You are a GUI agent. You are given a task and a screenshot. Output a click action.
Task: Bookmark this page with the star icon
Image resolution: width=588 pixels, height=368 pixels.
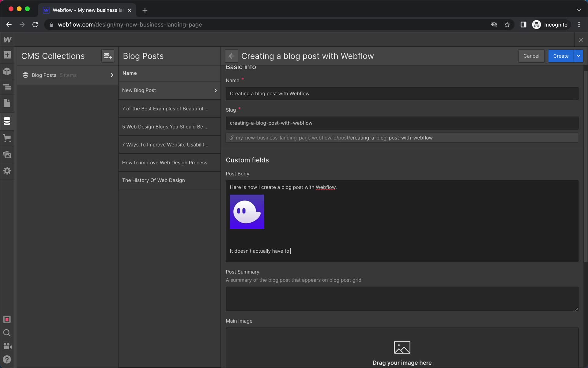pyautogui.click(x=507, y=25)
